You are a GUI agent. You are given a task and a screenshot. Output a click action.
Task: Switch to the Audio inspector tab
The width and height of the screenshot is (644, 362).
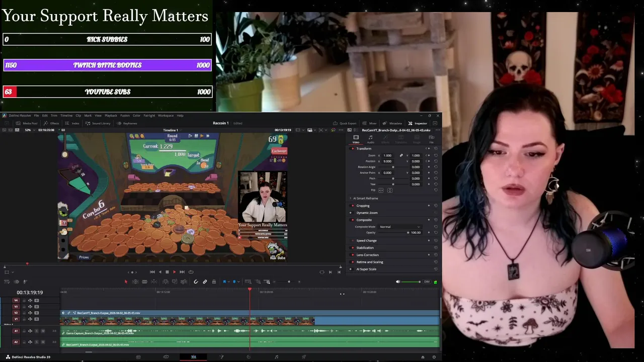(x=371, y=139)
